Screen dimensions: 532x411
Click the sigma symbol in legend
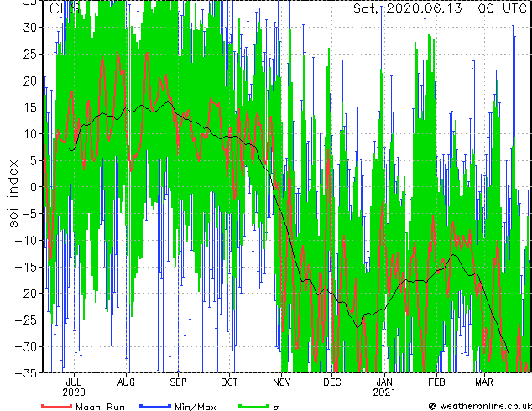[x=276, y=408]
